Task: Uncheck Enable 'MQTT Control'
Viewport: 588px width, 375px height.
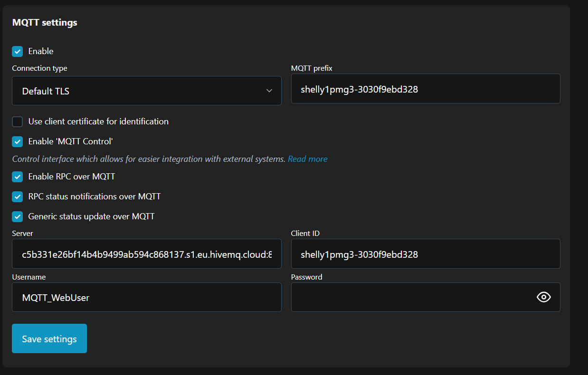Action: pyautogui.click(x=17, y=141)
